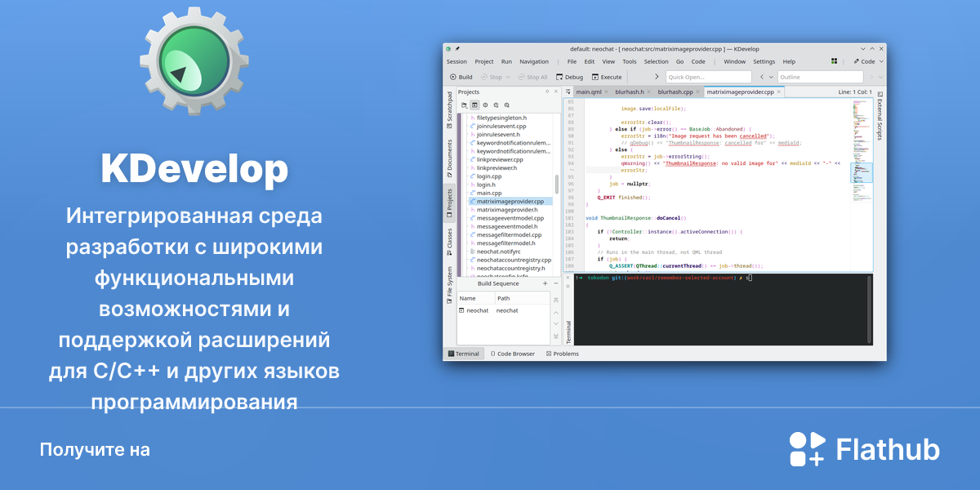Viewport: 980px width, 490px height.
Task: Click the Stop toolbar button
Action: point(491,77)
